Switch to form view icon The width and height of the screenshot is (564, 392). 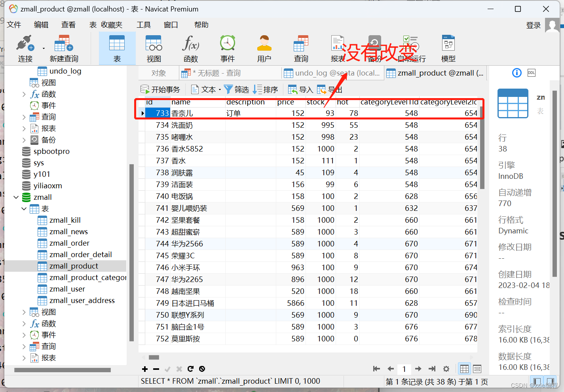[477, 369]
